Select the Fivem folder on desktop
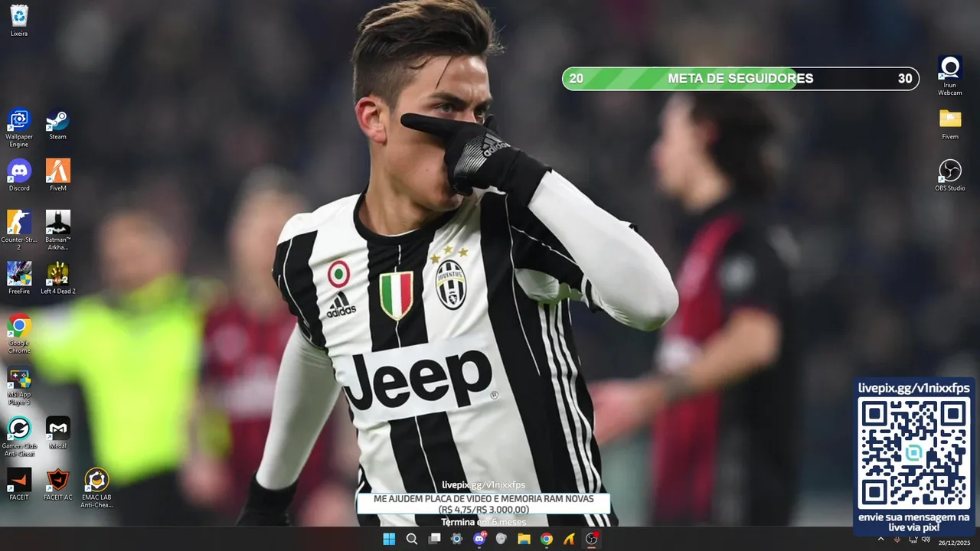Viewport: 980px width, 551px height. 950,125
